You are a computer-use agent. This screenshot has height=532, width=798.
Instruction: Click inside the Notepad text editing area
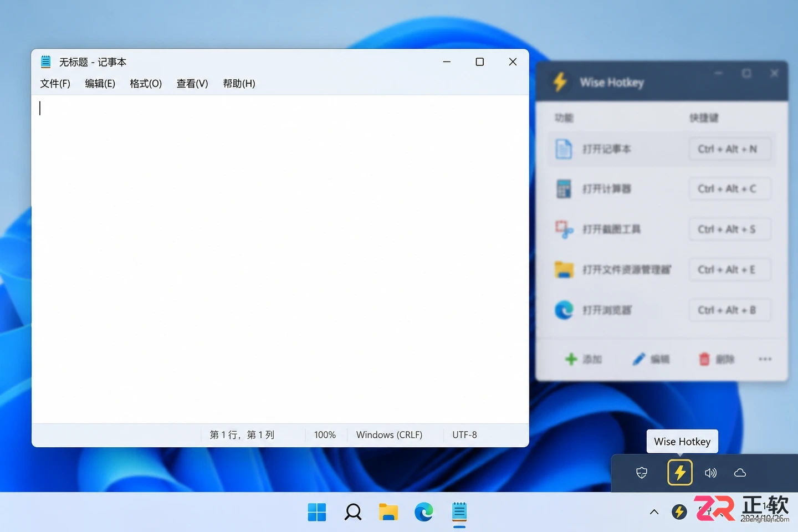tap(280, 259)
